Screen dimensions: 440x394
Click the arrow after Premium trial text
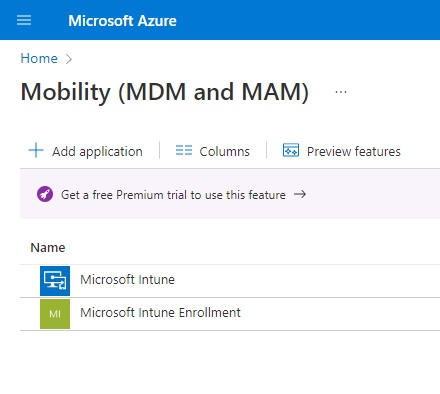click(300, 194)
